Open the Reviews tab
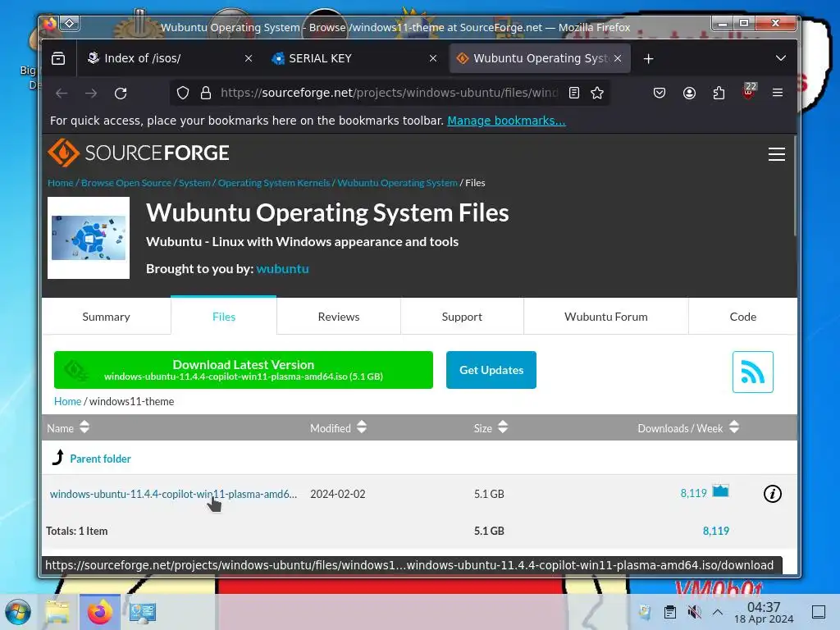The height and width of the screenshot is (630, 840). 339,317
